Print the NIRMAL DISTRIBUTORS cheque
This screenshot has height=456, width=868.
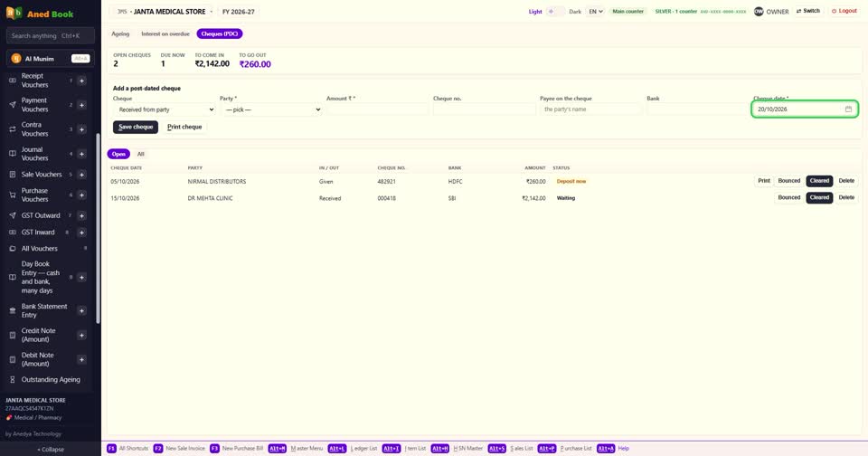click(764, 181)
